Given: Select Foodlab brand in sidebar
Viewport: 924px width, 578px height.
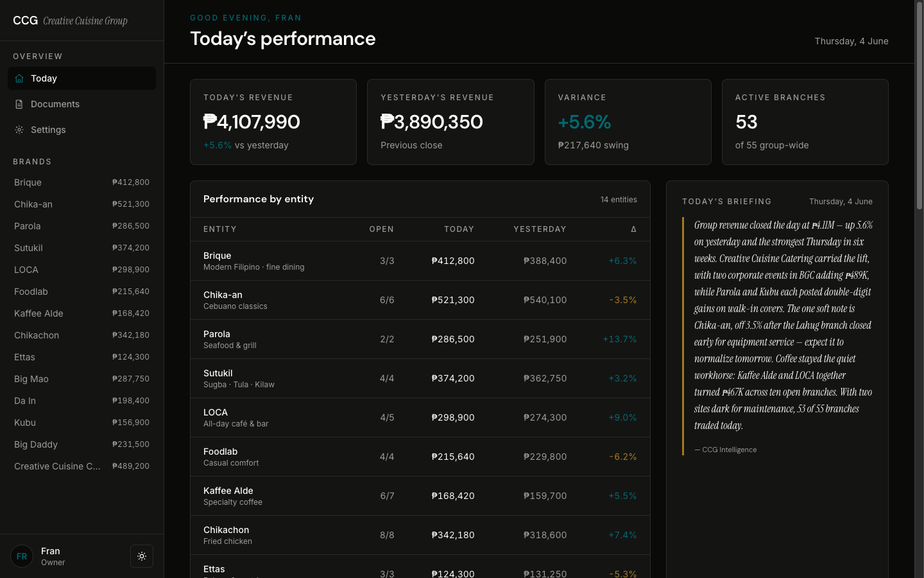Looking at the screenshot, I should coord(81,292).
